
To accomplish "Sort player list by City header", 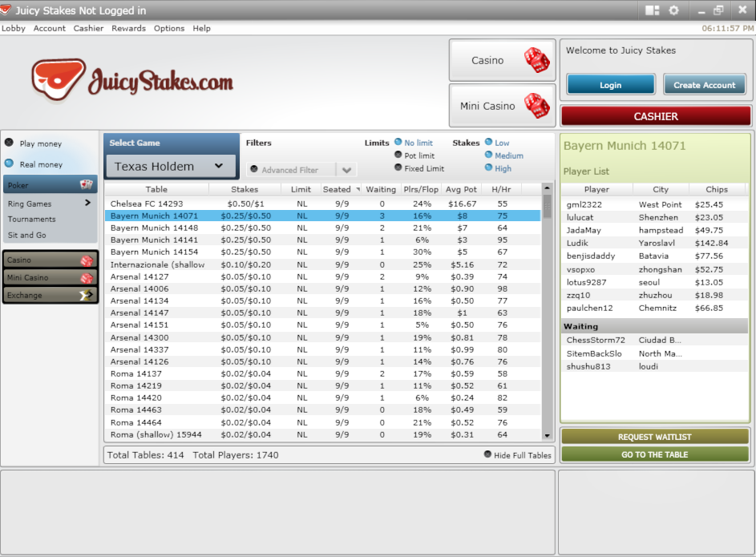I will [x=661, y=189].
